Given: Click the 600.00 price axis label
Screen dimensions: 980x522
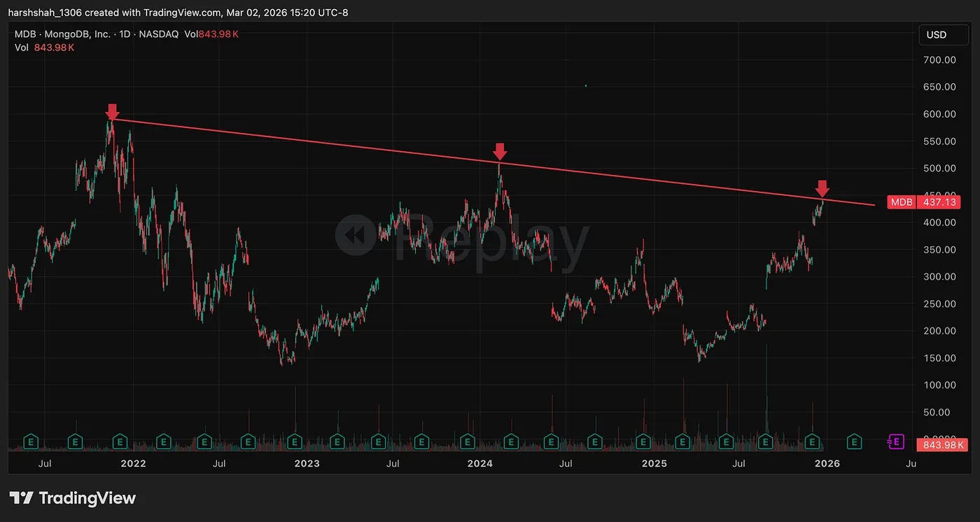Looking at the screenshot, I should (x=941, y=114).
